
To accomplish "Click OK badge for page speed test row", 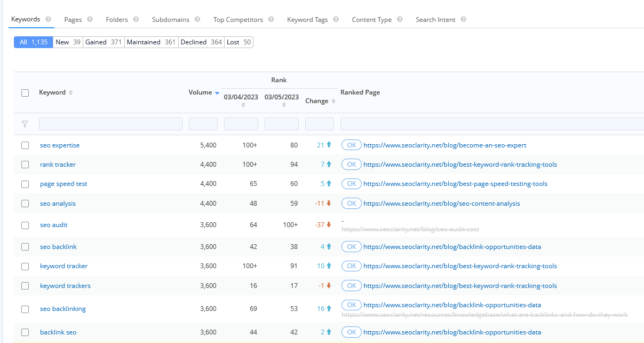I will point(352,184).
